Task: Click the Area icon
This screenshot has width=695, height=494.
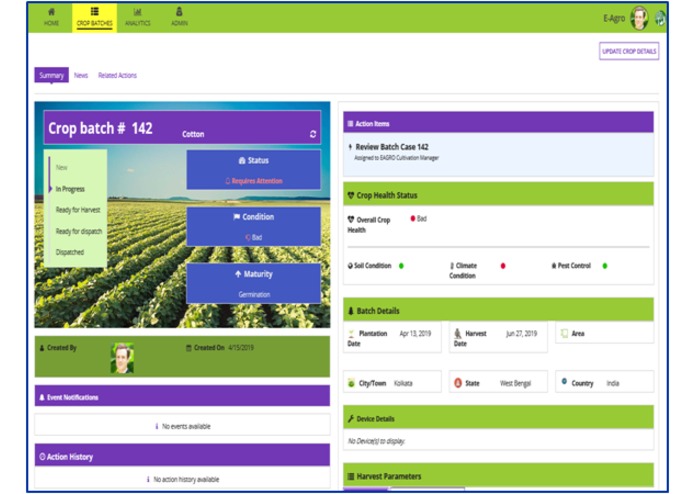Action: point(564,333)
